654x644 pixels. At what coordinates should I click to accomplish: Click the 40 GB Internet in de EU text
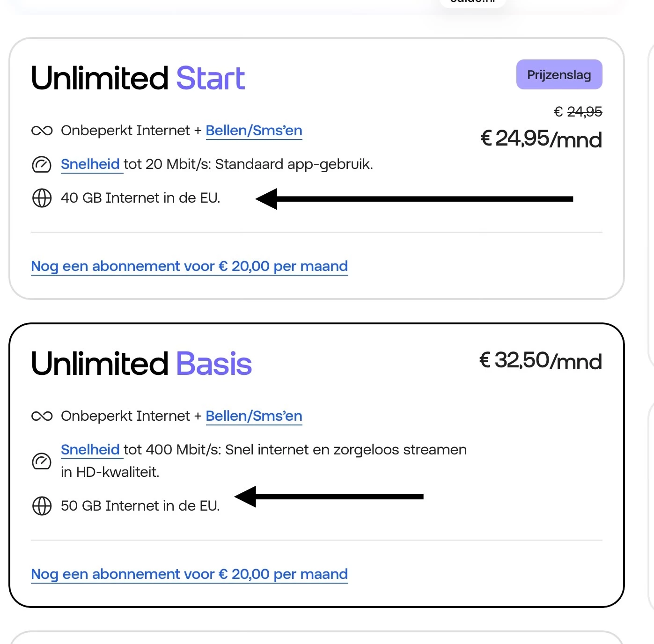click(140, 198)
